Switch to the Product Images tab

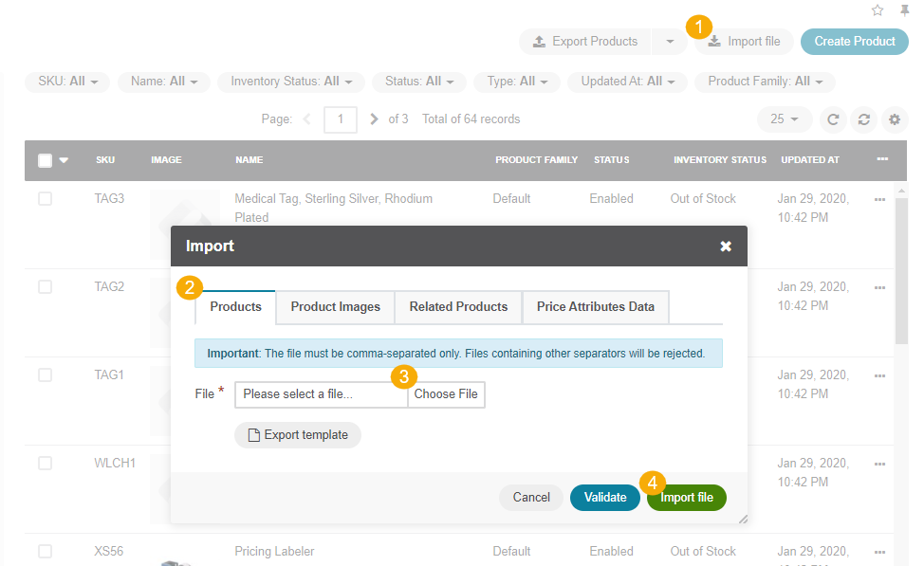[x=335, y=307]
